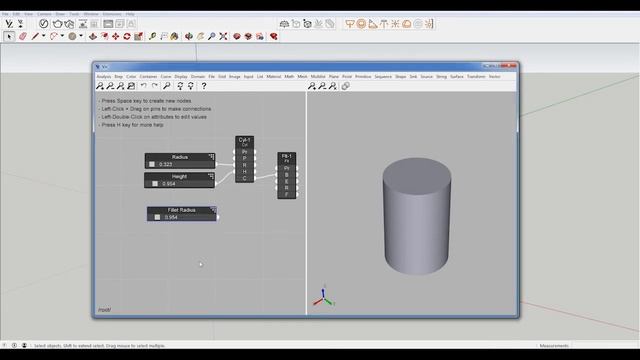Click the Fil-1 node bottom right pin
Image resolution: width=640 pixels, height=360 pixels.
pyautogui.click(x=297, y=194)
